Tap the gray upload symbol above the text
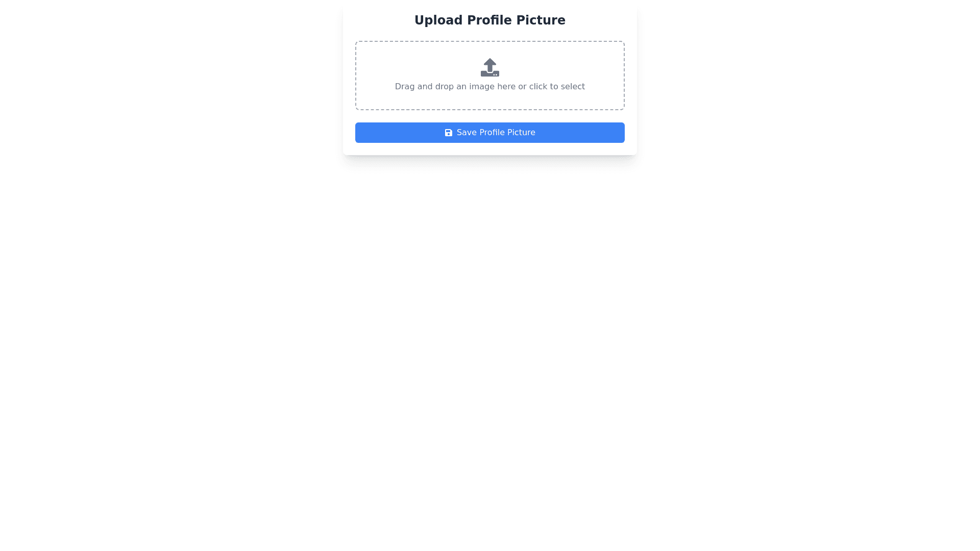 click(x=490, y=67)
